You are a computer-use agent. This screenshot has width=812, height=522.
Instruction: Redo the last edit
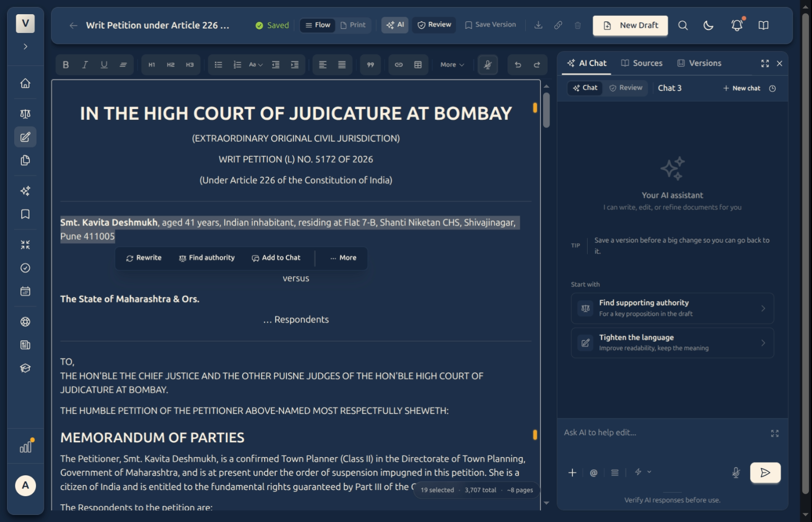[x=537, y=64]
